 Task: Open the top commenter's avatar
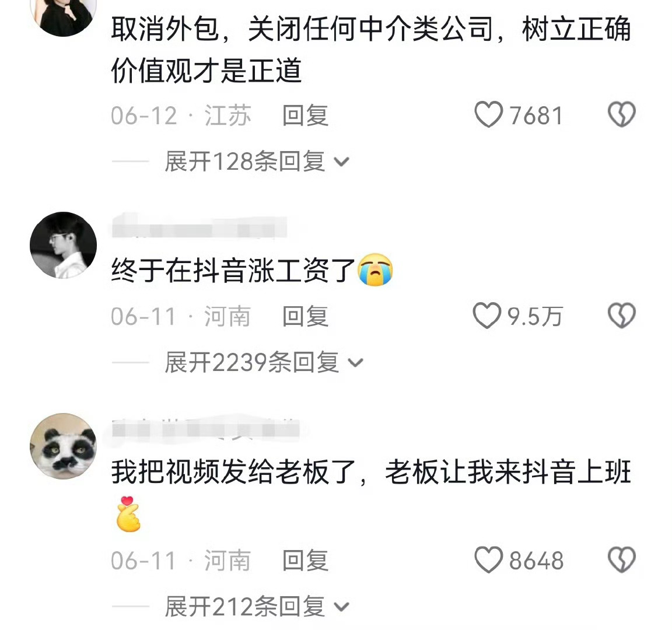click(x=64, y=16)
